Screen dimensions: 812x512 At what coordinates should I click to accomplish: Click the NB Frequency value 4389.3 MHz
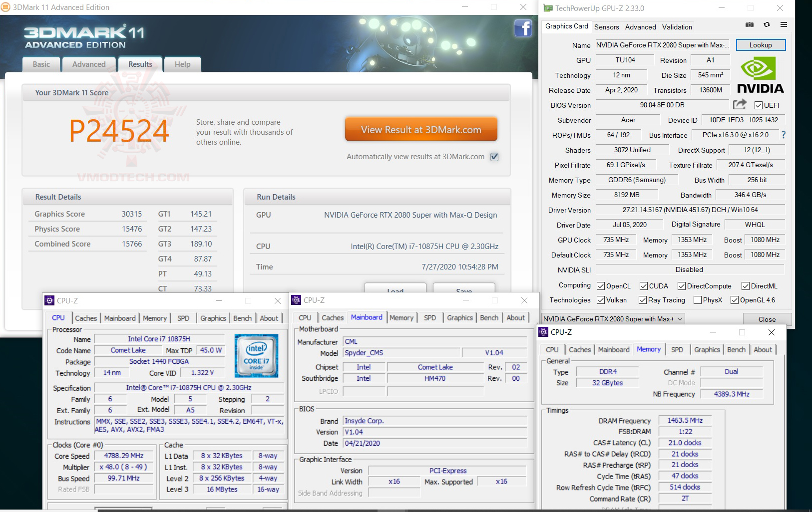click(x=732, y=394)
